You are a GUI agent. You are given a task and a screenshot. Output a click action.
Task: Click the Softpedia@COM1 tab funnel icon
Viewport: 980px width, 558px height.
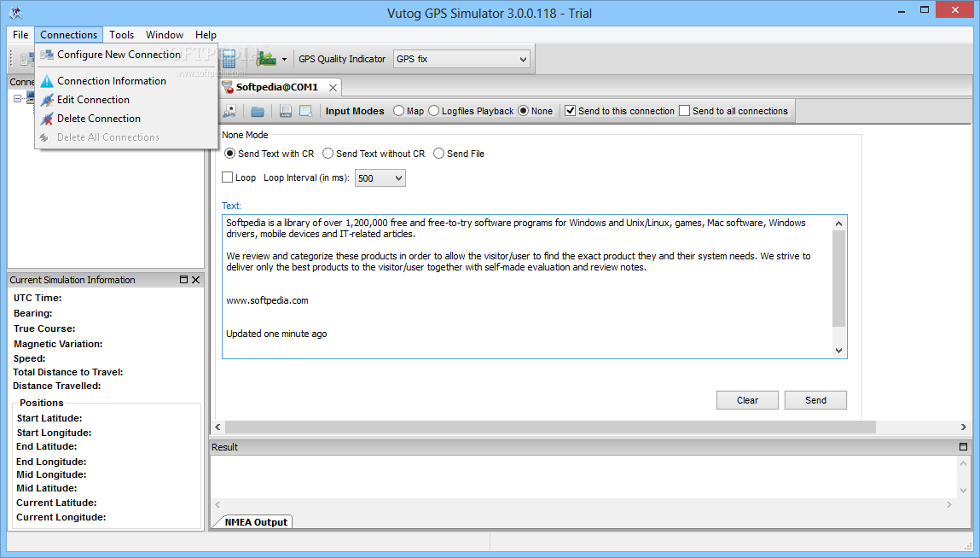228,87
